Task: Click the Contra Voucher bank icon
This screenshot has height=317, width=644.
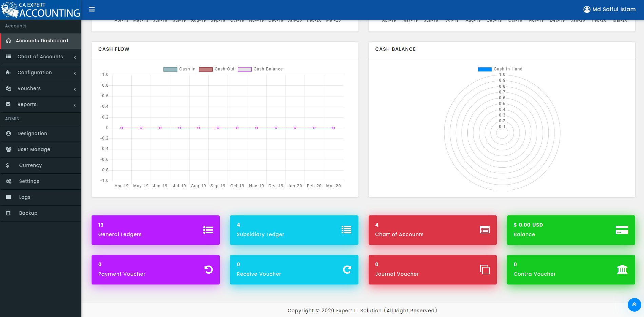Action: tap(622, 270)
